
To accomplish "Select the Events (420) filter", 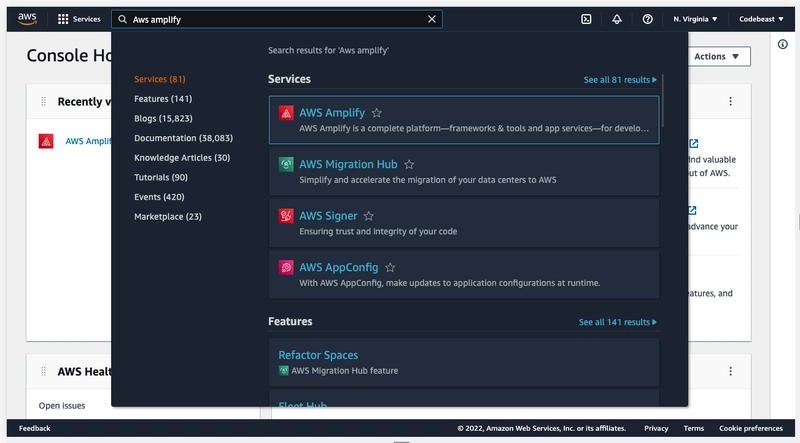I will [x=159, y=197].
